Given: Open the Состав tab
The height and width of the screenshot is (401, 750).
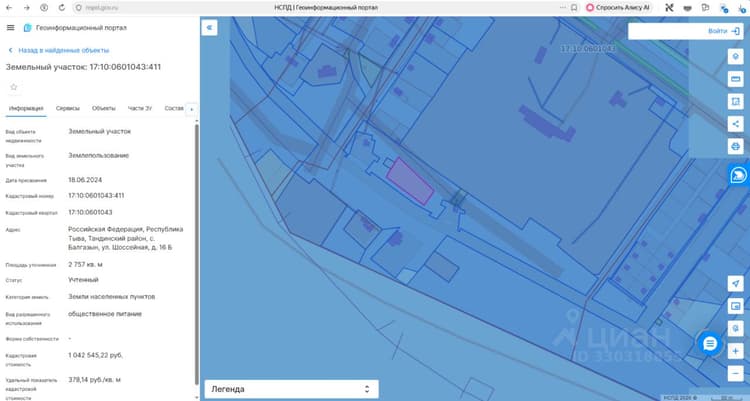Looking at the screenshot, I should click(174, 109).
